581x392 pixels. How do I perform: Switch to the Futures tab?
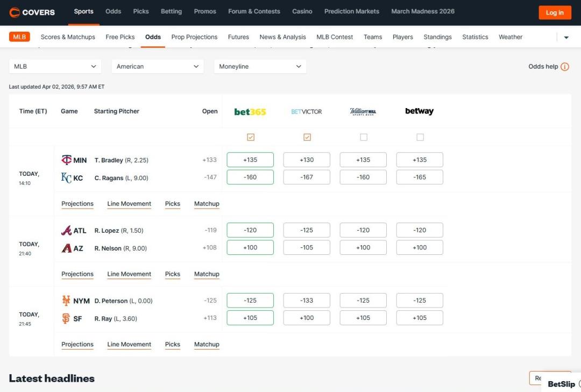point(238,37)
